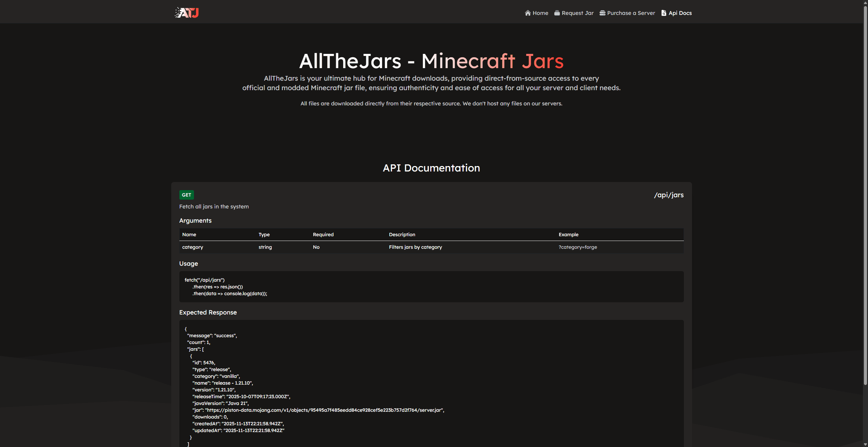Open the Request Jar nav link
The image size is (868, 447).
[x=574, y=13]
